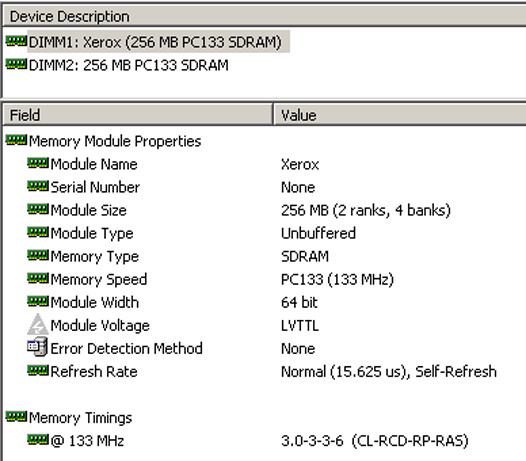Screen dimensions: 526x461
Task: Sort by the Value column header
Action: tap(400, 115)
